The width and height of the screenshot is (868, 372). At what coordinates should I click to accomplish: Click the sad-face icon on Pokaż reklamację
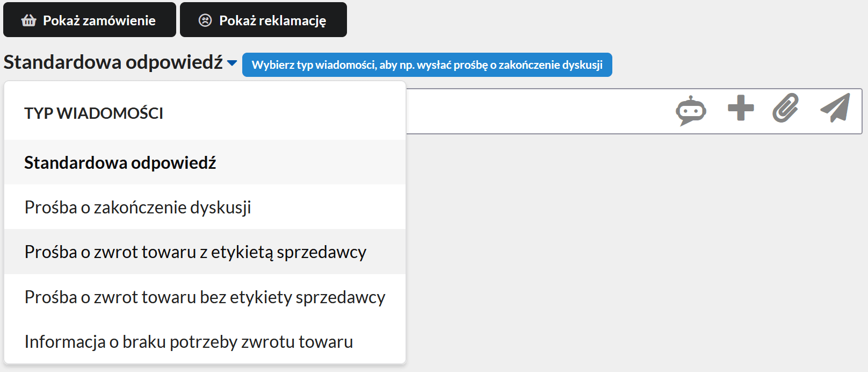pyautogui.click(x=205, y=19)
